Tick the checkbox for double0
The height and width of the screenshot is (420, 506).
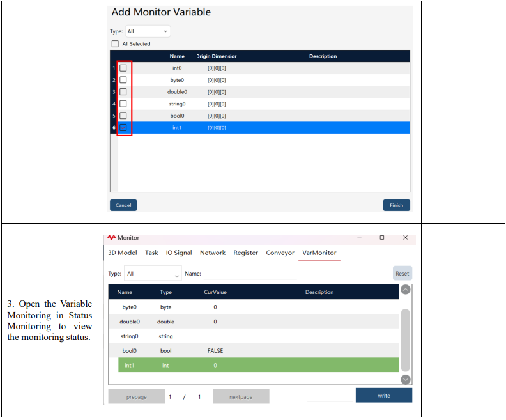123,91
